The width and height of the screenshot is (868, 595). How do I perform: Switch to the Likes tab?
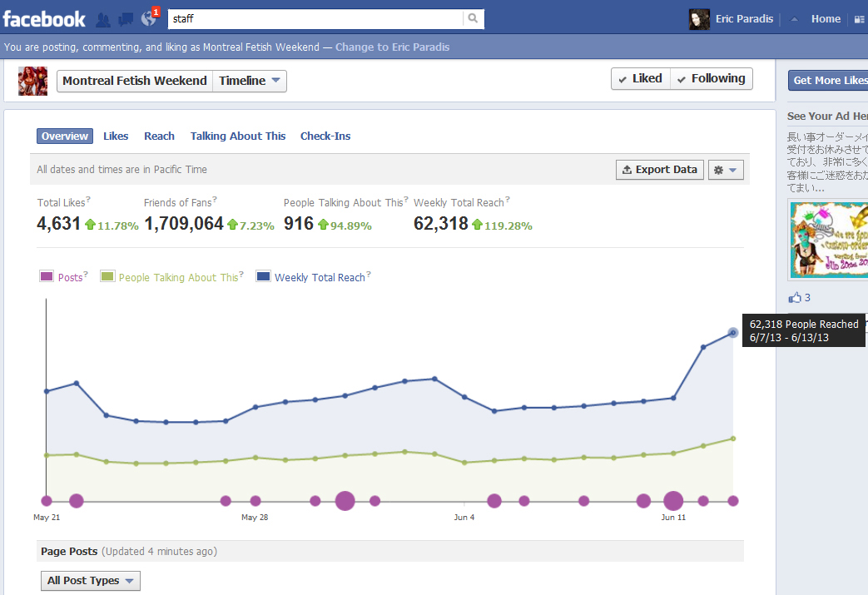[116, 136]
